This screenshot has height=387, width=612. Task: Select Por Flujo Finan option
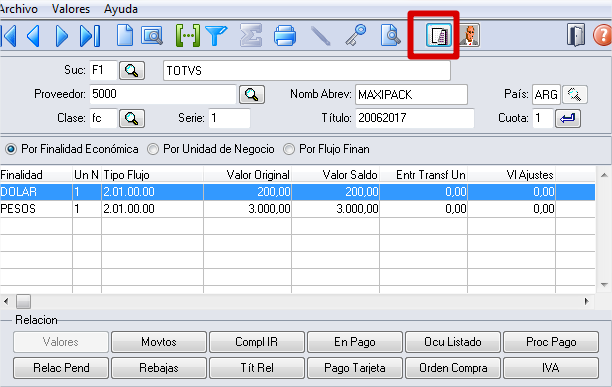click(326, 149)
